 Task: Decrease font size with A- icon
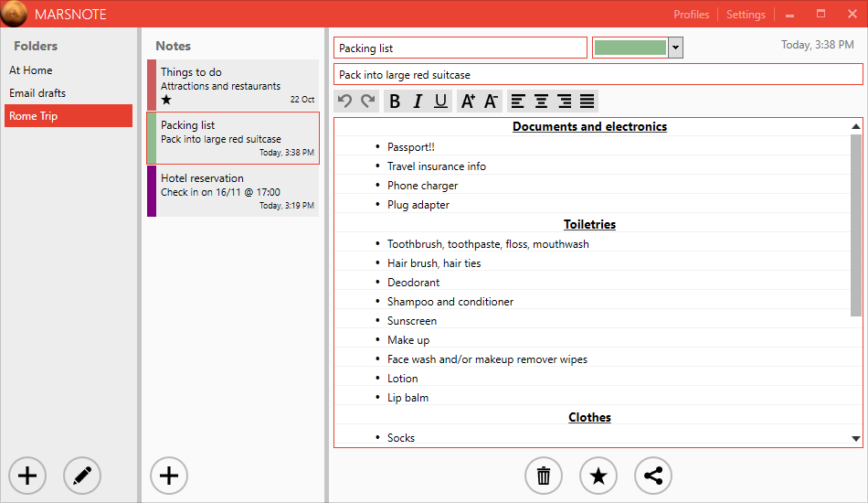tap(491, 102)
